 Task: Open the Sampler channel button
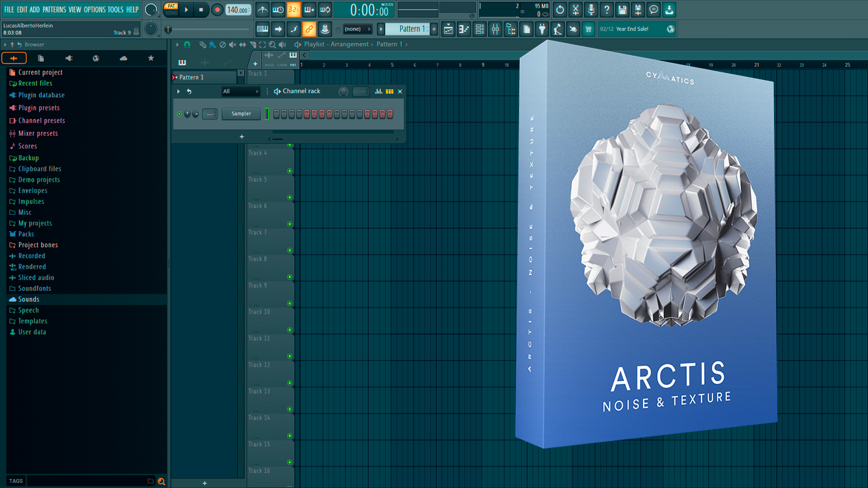tap(241, 114)
